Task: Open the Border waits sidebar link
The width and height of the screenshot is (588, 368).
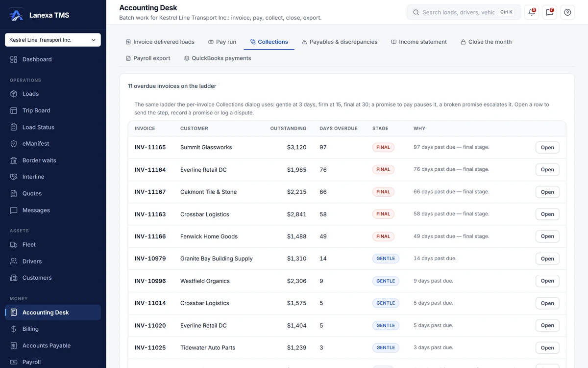Action: [x=53, y=160]
